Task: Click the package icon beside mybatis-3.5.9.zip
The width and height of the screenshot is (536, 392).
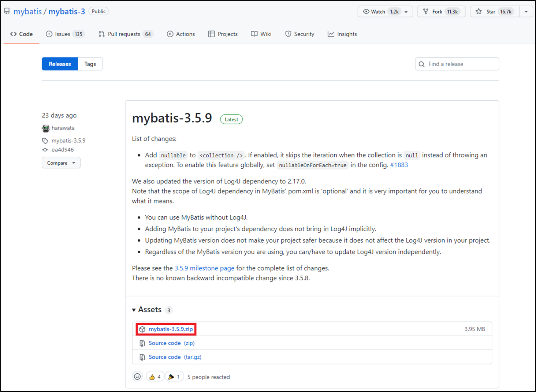Action: [x=142, y=329]
